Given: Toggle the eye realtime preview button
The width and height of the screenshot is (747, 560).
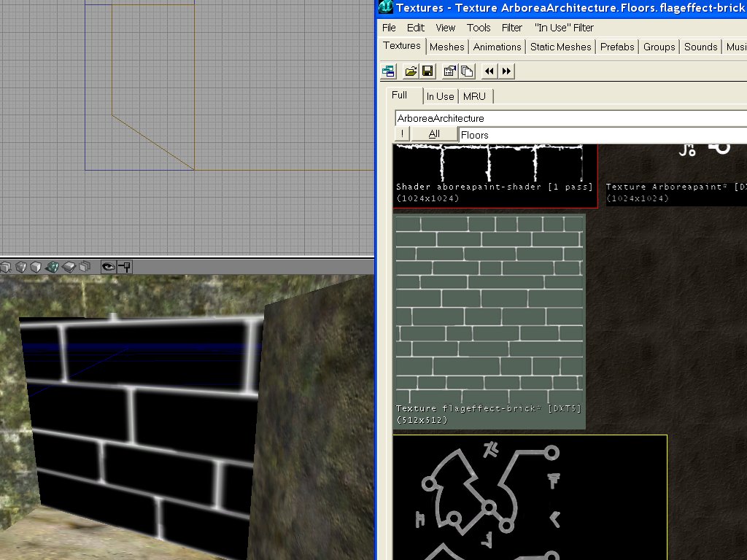Looking at the screenshot, I should [x=108, y=267].
